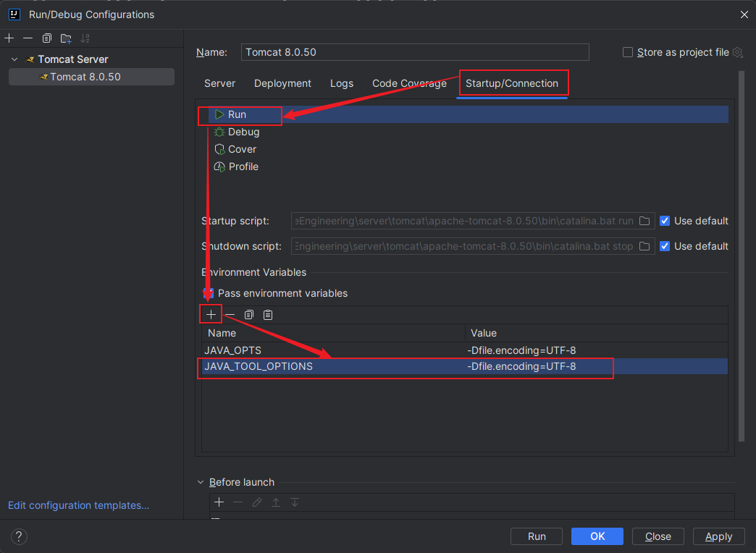The height and width of the screenshot is (553, 756).
Task: Select the JAVA_TOOL_OPTIONS variable name cell
Action: (333, 366)
